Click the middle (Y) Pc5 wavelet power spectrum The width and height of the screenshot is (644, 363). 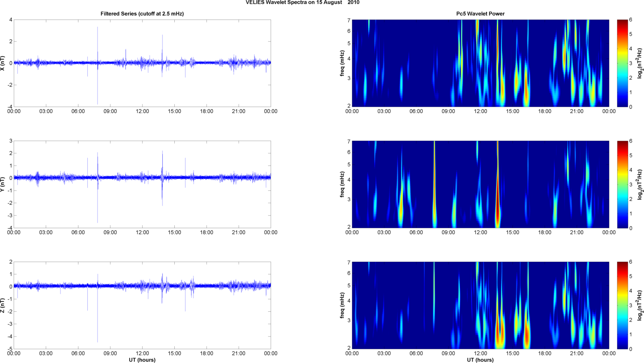pyautogui.click(x=480, y=184)
